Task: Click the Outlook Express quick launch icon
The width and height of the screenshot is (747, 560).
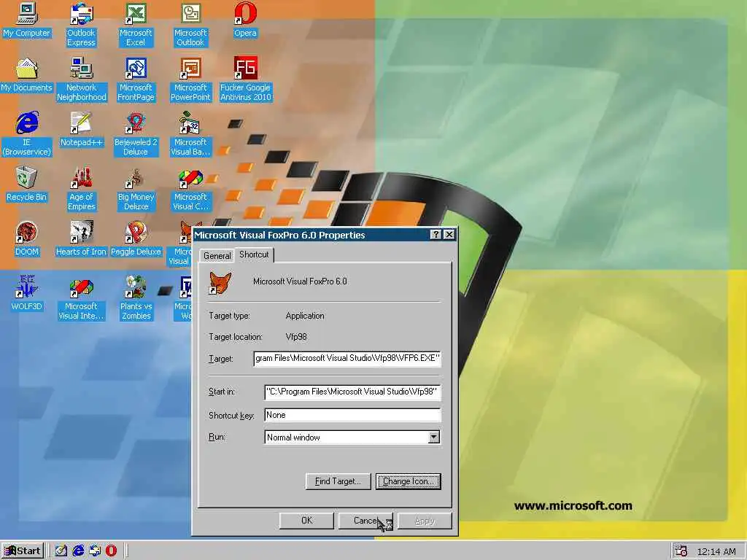Action: click(95, 551)
